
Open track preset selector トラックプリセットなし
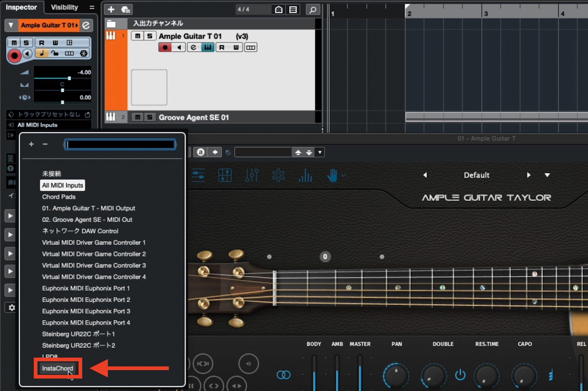[49, 114]
